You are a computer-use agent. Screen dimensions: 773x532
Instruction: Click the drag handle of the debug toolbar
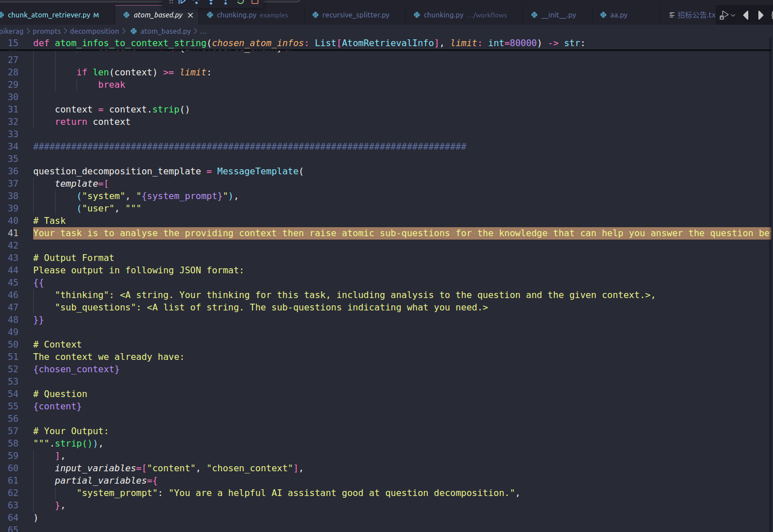tap(171, 2)
